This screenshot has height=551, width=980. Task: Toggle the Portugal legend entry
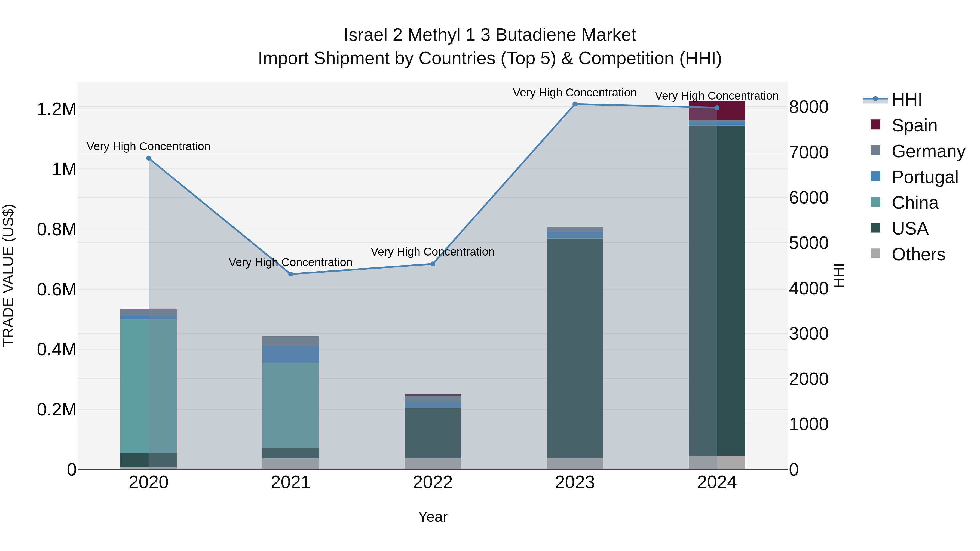click(x=914, y=177)
